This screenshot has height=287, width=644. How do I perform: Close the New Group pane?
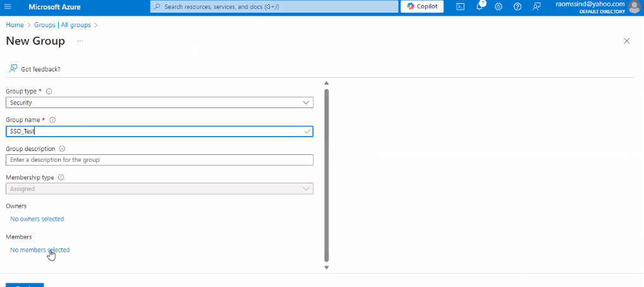coord(627,40)
